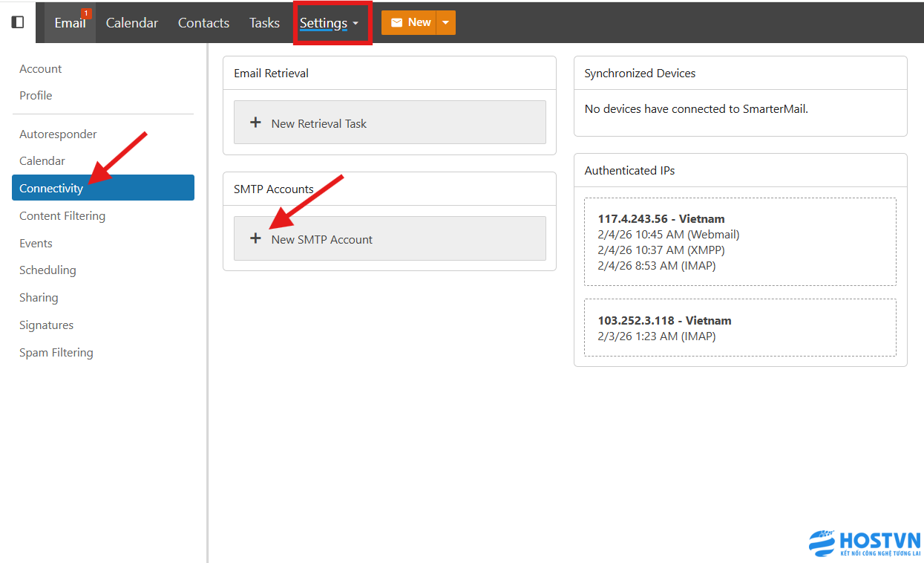Click plus icon for New SMTP Account
Screen dimensions: 924x563
(x=255, y=238)
